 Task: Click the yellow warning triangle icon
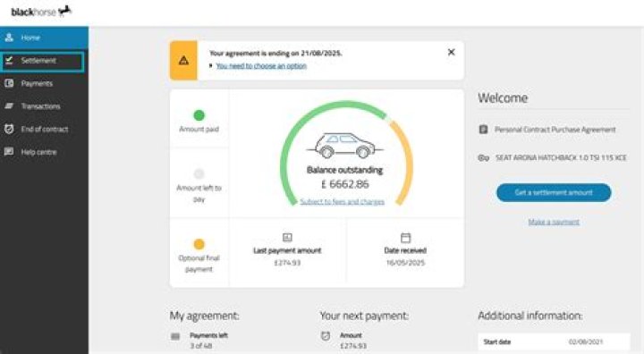(x=183, y=61)
